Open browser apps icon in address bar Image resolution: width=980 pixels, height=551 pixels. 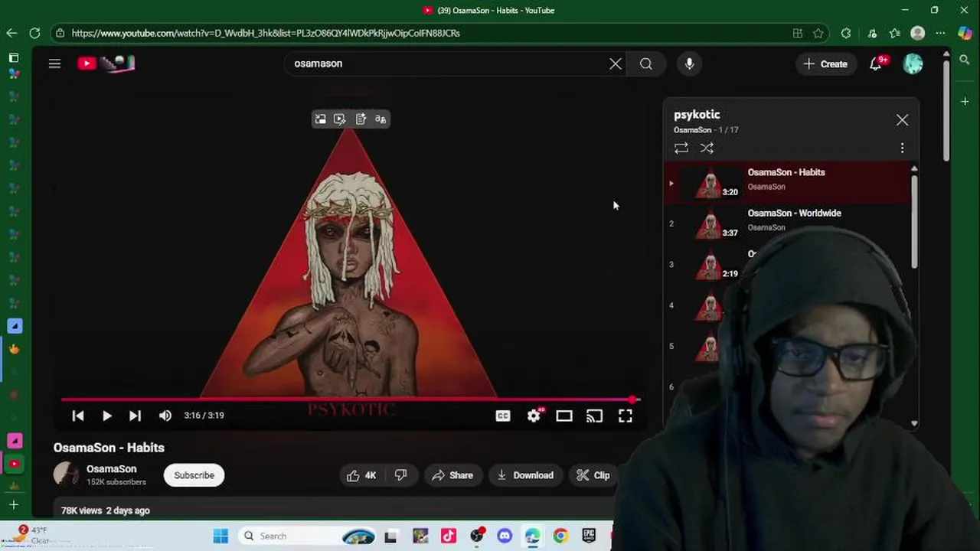pyautogui.click(x=798, y=33)
